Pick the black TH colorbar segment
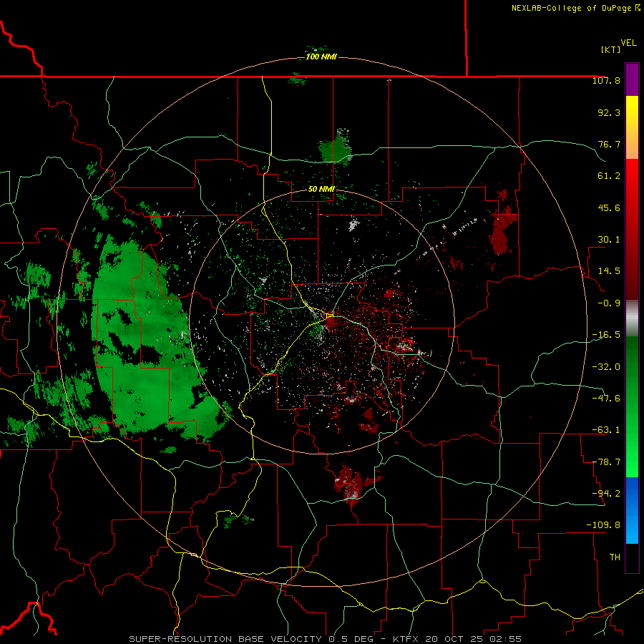Image resolution: width=644 pixels, height=644 pixels. click(x=632, y=557)
